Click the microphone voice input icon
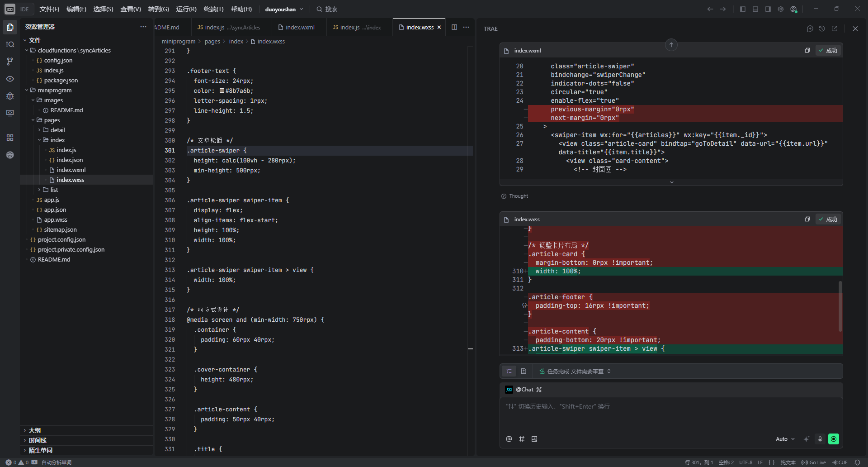The height and width of the screenshot is (467, 868). pos(820,439)
